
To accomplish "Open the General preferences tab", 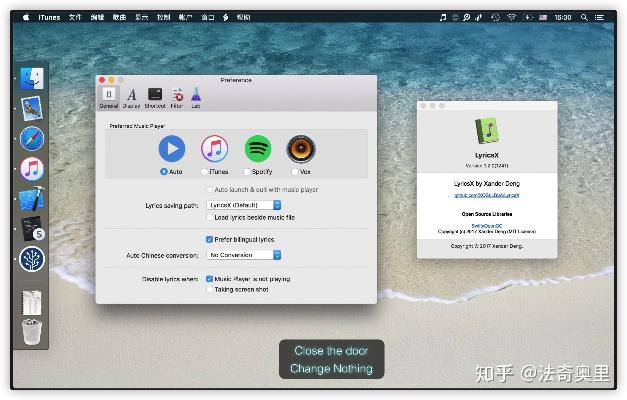I will [108, 96].
